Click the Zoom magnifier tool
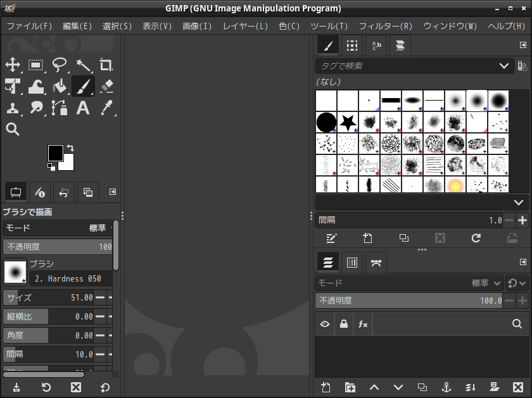 (x=13, y=129)
